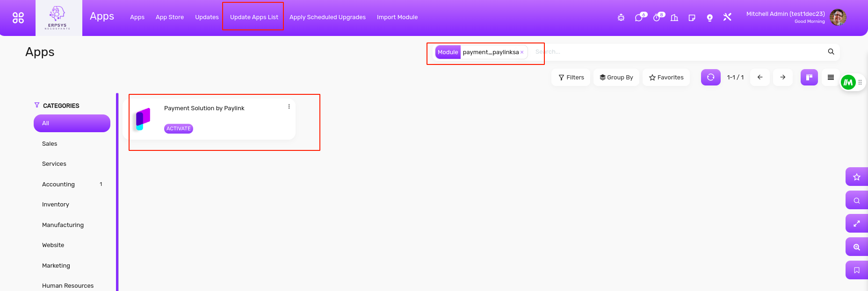The width and height of the screenshot is (868, 291).
Task: Open the Filters dropdown
Action: tap(571, 78)
